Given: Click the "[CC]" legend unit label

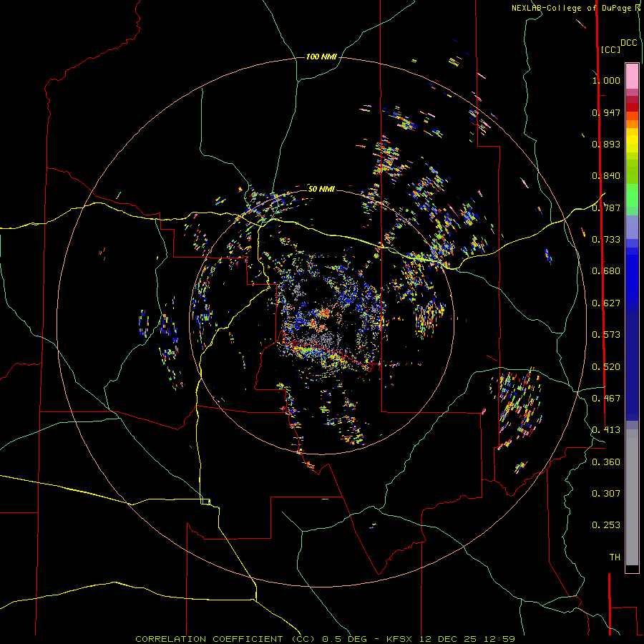Looking at the screenshot, I should point(610,49).
